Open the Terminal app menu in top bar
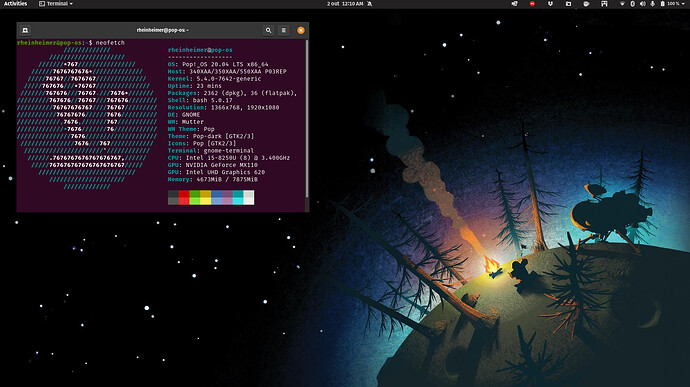Image resolution: width=690 pixels, height=387 pixels. pyautogui.click(x=56, y=4)
